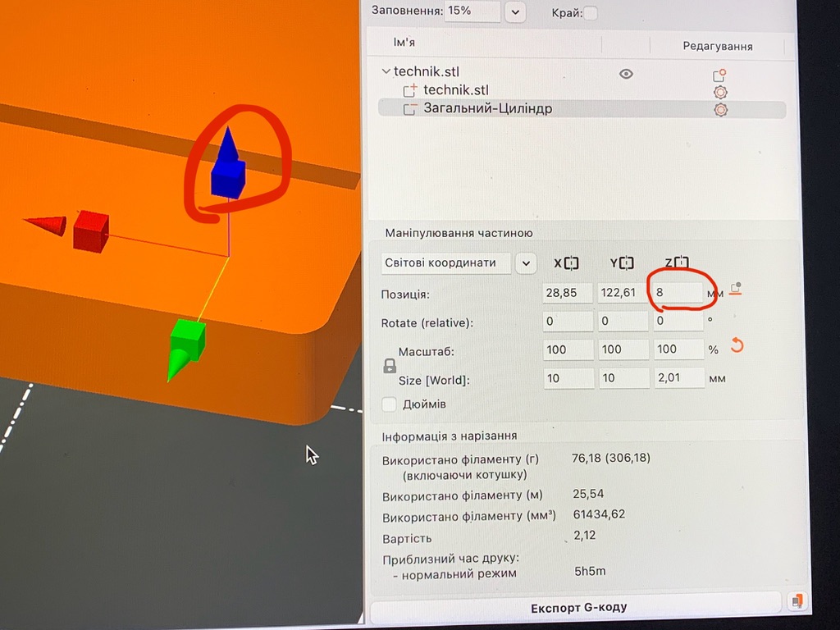The width and height of the screenshot is (840, 630).
Task: Click the Світові координати combo box field
Action: pyautogui.click(x=446, y=263)
